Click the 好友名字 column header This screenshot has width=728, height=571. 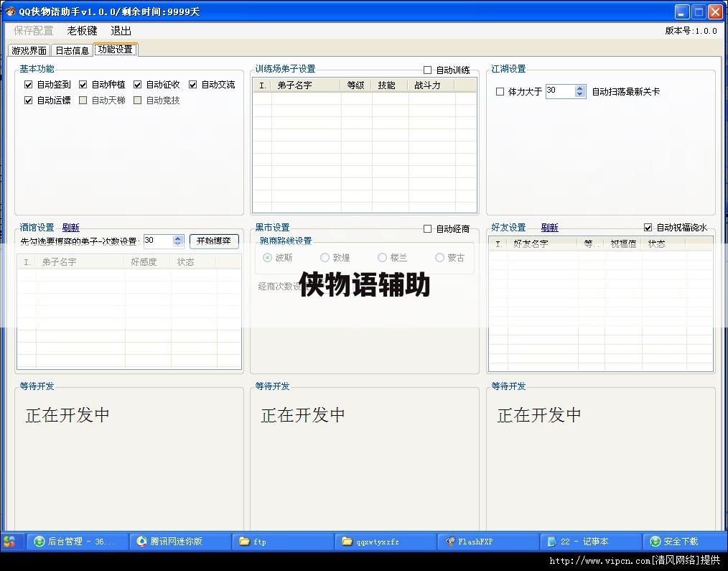click(542, 244)
